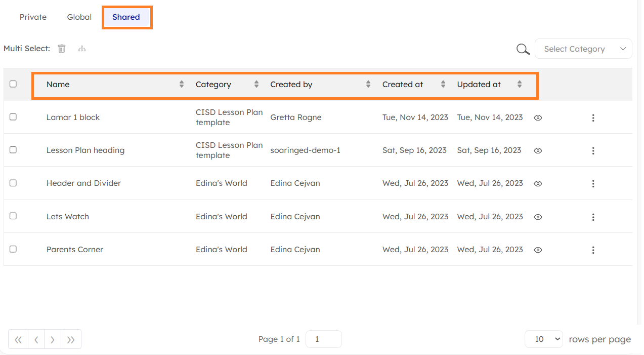Screen dimensions: 644x355
Task: Click the multi-select category hierarchy icon
Action: 82,49
